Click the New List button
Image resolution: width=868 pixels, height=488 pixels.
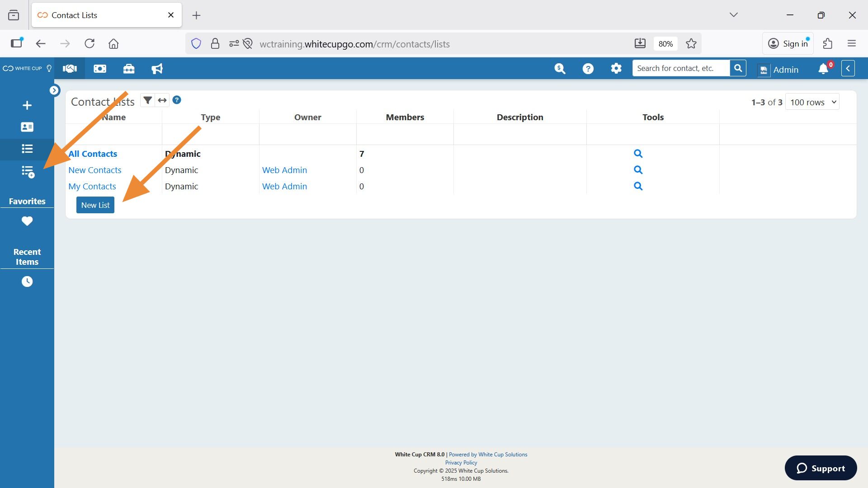coord(95,205)
